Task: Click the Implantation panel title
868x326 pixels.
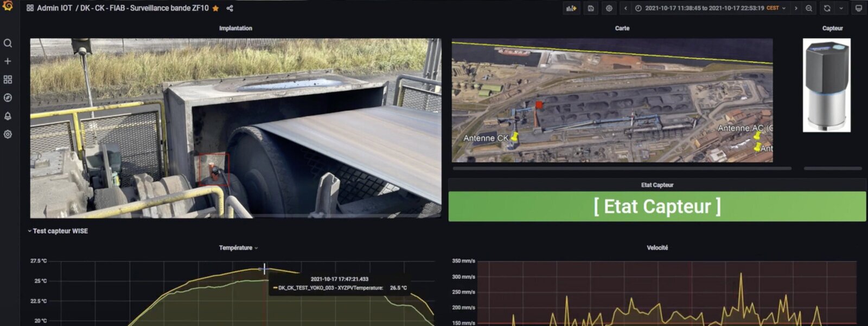Action: click(235, 28)
